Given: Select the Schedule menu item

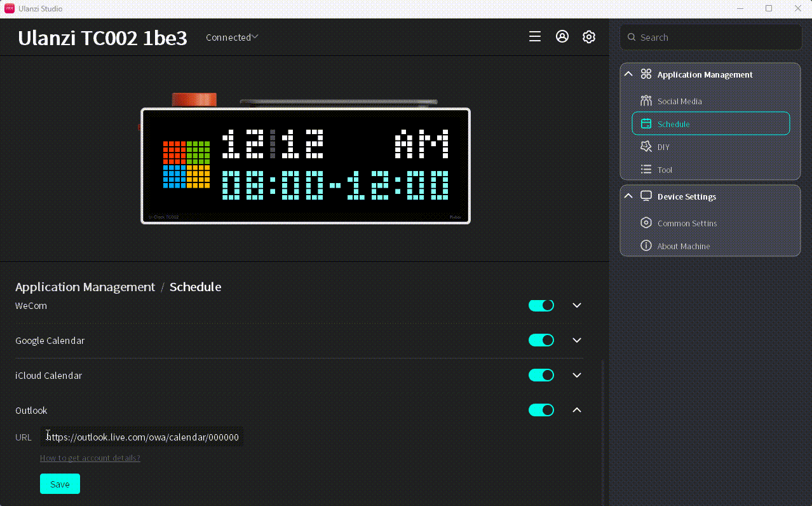Looking at the screenshot, I should (x=711, y=124).
